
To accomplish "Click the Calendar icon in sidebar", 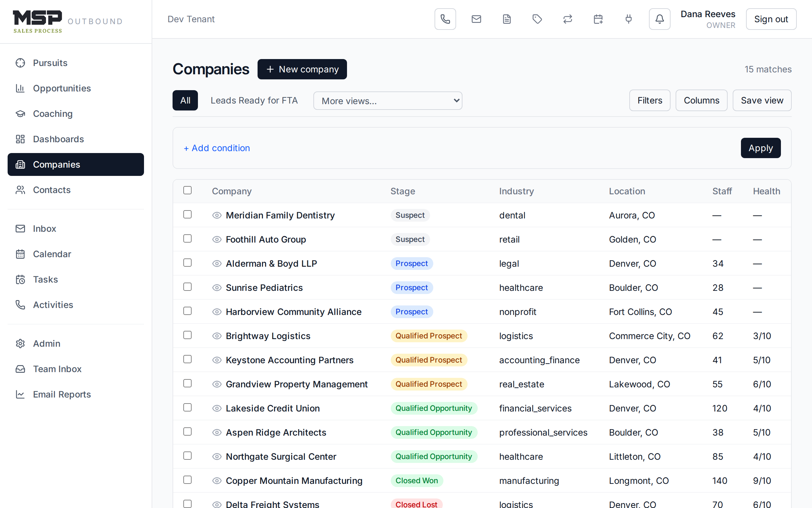I will tap(21, 254).
